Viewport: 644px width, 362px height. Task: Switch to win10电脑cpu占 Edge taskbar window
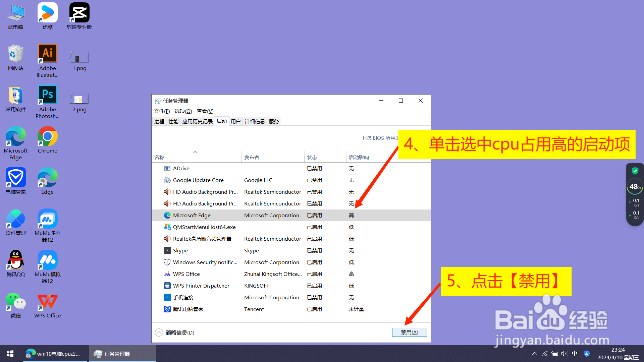pos(55,354)
